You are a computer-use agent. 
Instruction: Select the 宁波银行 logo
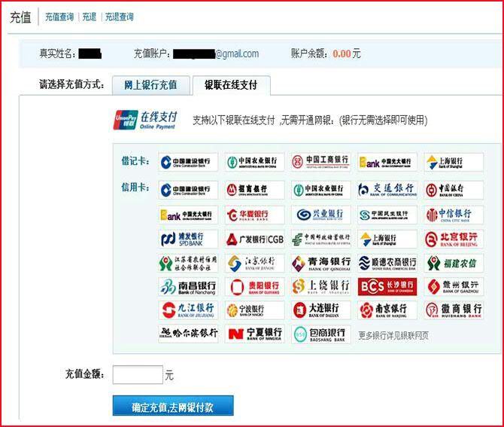coord(254,310)
